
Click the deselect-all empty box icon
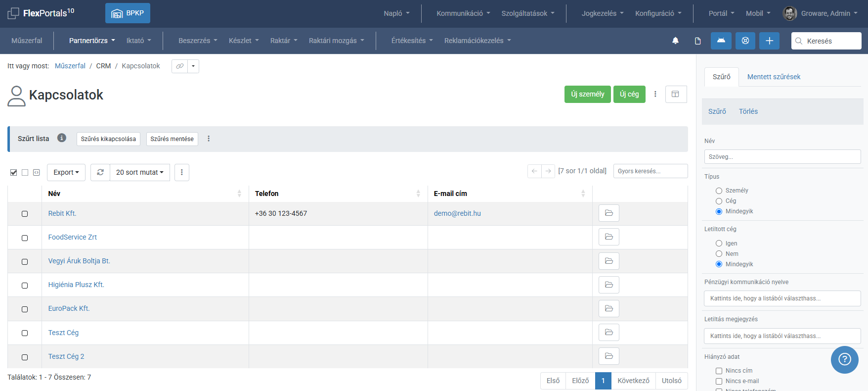(25, 172)
